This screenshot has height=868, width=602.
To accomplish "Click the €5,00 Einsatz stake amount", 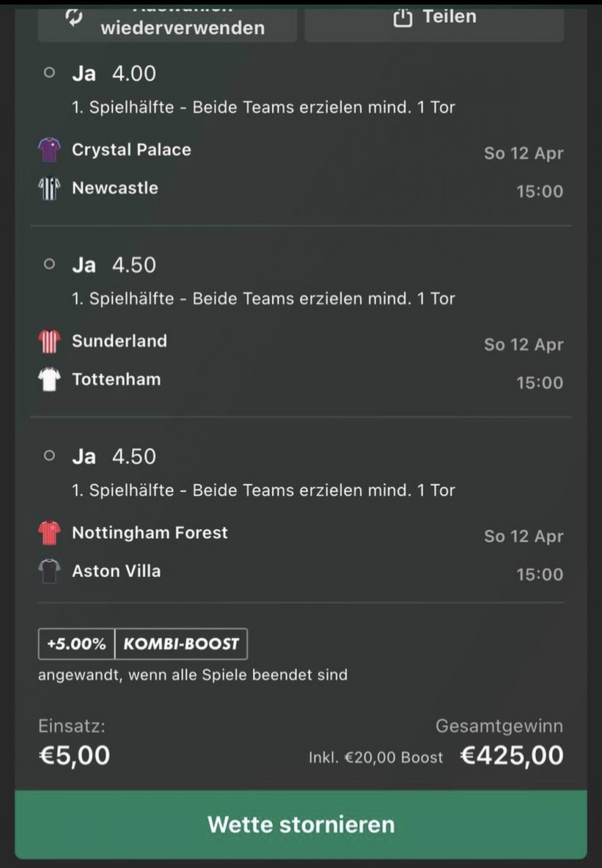I will (x=74, y=755).
